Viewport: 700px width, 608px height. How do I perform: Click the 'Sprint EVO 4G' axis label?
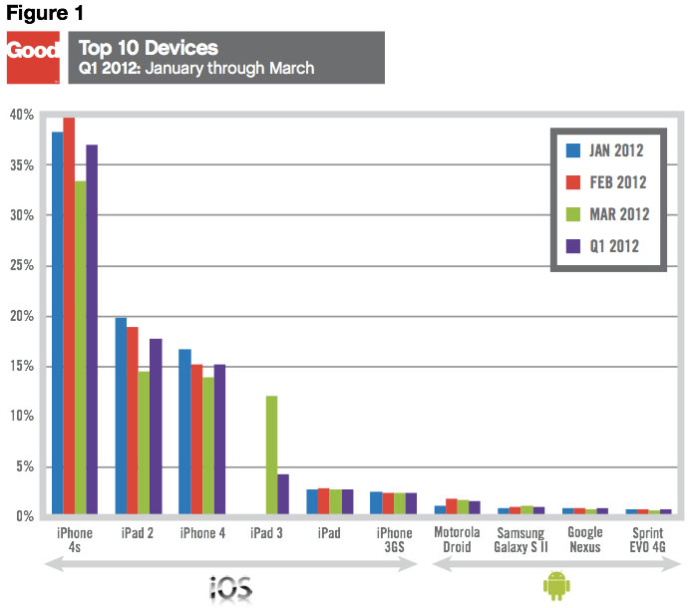pos(647,540)
